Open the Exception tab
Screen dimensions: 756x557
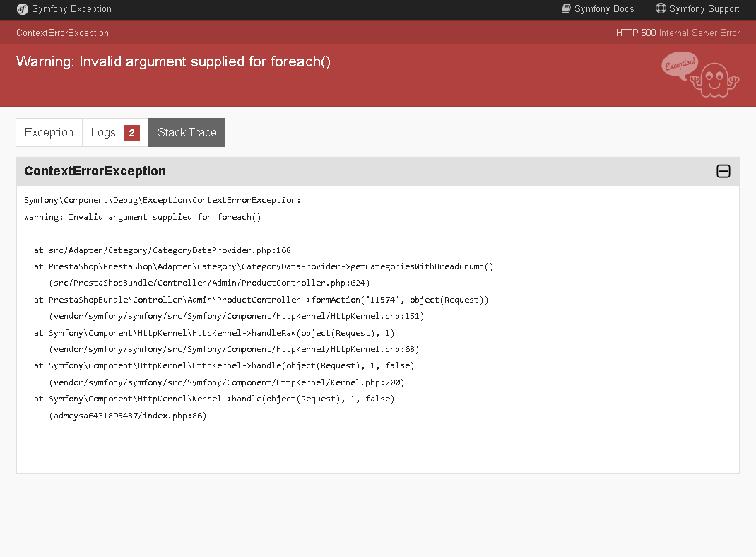(49, 133)
